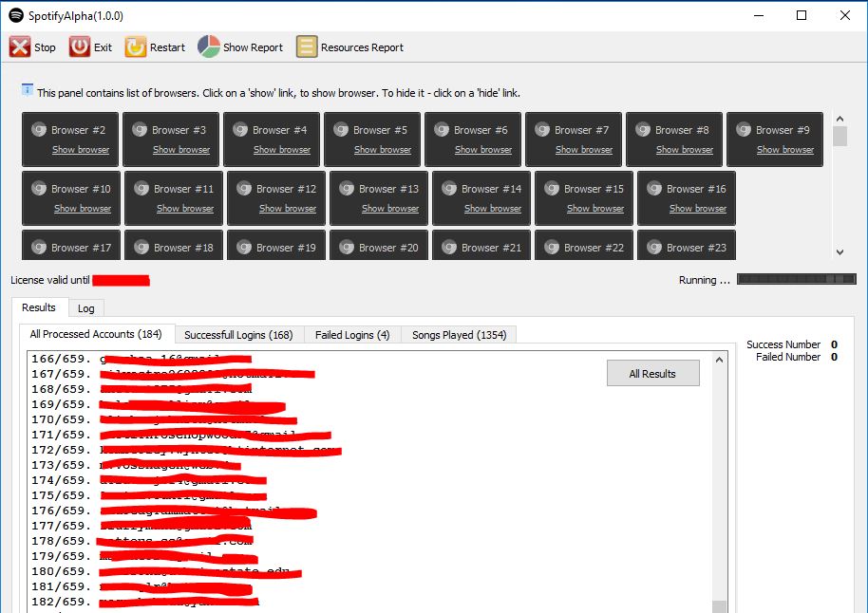Click the Browser #19 tile label
The image size is (868, 613).
click(286, 248)
